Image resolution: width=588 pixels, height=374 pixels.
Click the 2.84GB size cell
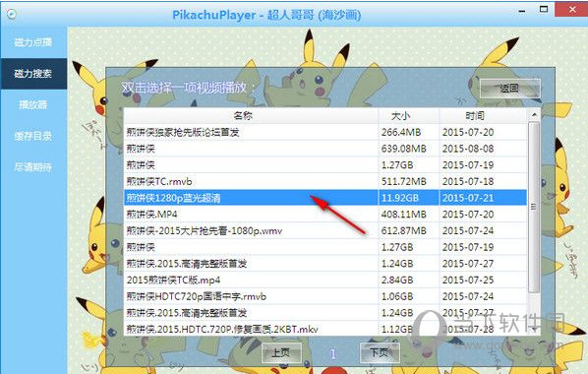click(x=409, y=280)
